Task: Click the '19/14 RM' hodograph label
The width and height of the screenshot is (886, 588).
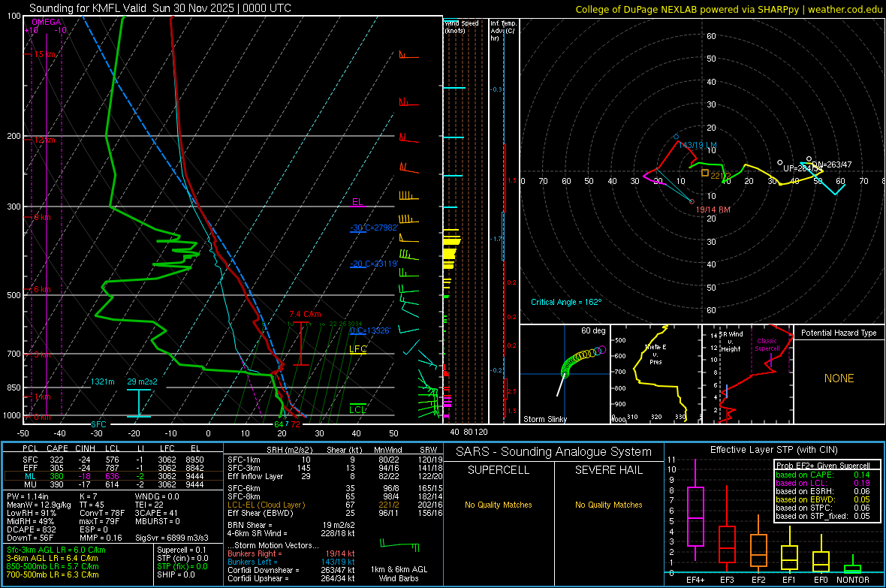Action: point(713,210)
